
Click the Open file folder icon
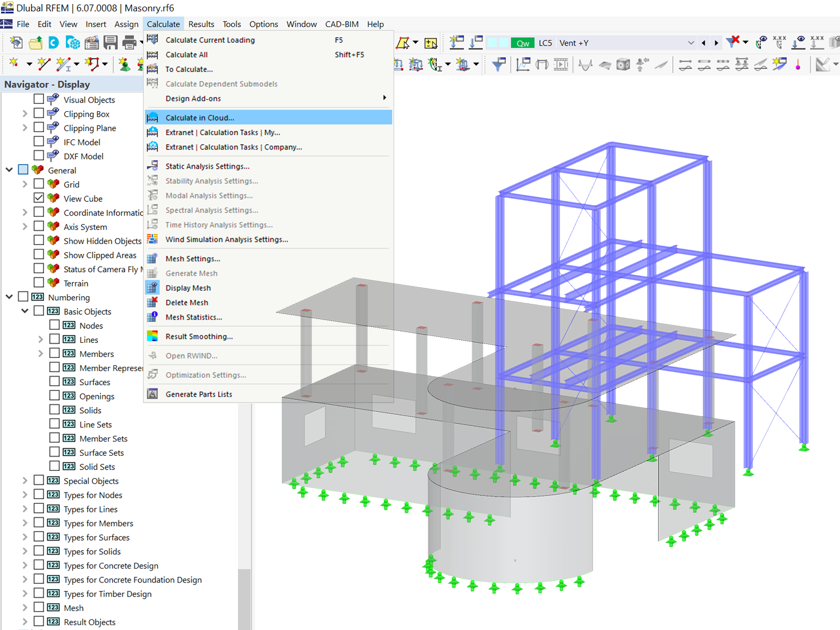(35, 43)
